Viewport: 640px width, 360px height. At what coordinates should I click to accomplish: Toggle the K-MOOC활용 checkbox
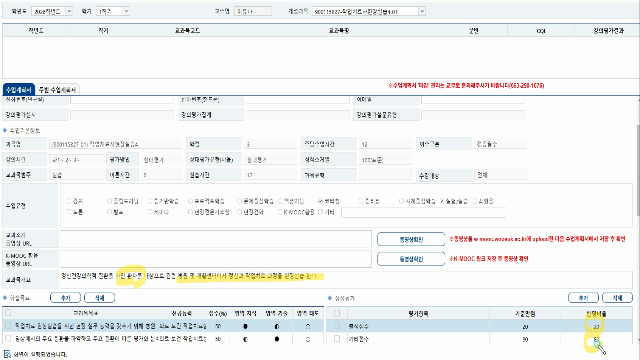[280, 212]
